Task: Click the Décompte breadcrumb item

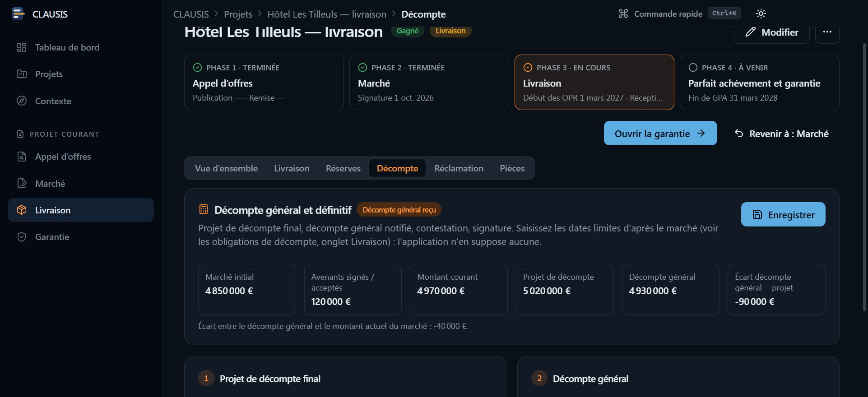Action: (x=423, y=14)
